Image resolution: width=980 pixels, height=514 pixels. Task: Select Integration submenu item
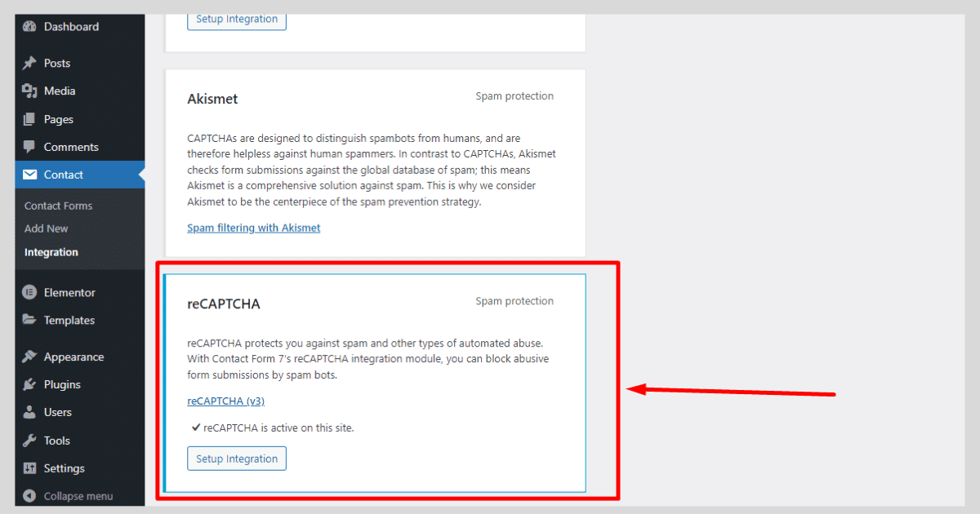tap(51, 252)
